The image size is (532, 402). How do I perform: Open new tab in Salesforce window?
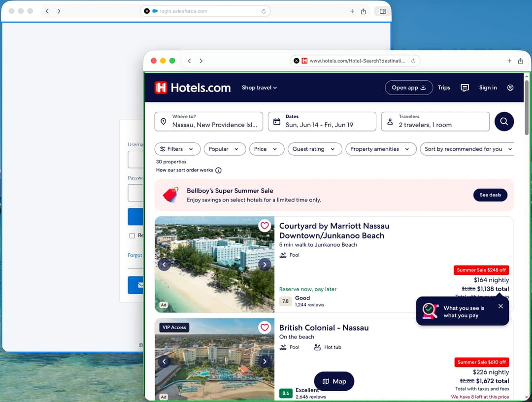pyautogui.click(x=352, y=11)
